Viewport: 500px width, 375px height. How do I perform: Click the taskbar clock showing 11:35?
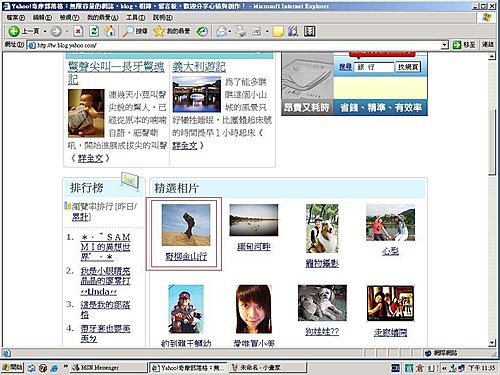(x=482, y=368)
